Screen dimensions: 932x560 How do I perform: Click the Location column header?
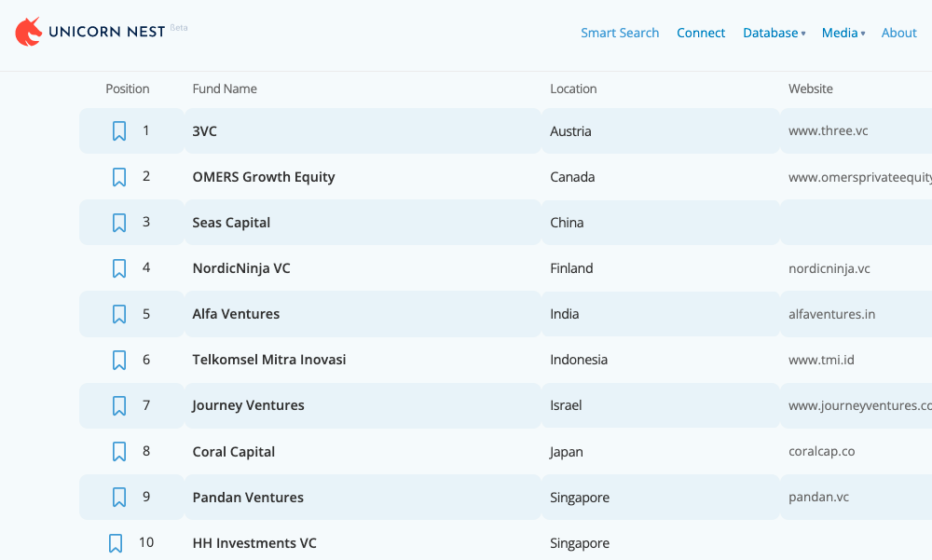tap(573, 89)
